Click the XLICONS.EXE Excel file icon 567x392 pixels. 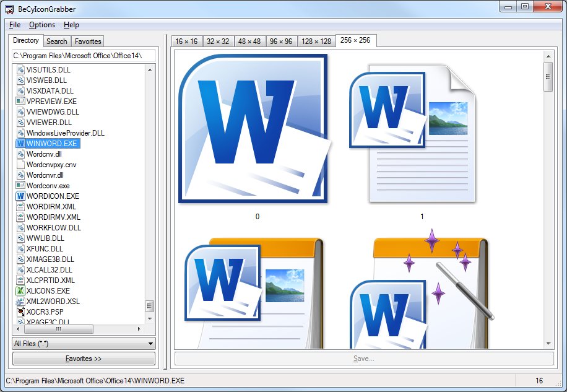point(20,290)
